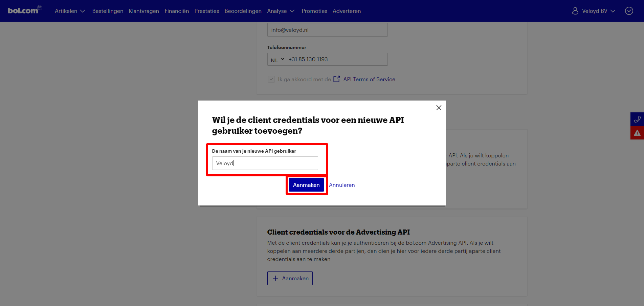
Task: Open Financiën section
Action: click(x=177, y=11)
